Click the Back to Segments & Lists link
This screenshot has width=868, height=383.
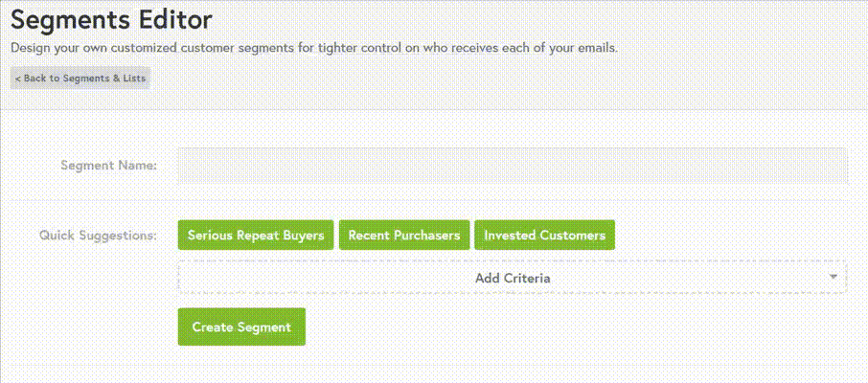tap(80, 79)
